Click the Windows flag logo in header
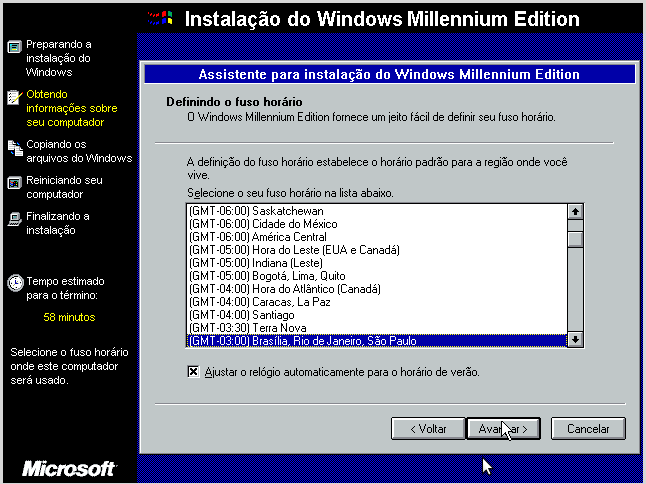The width and height of the screenshot is (646, 484). pos(160,18)
